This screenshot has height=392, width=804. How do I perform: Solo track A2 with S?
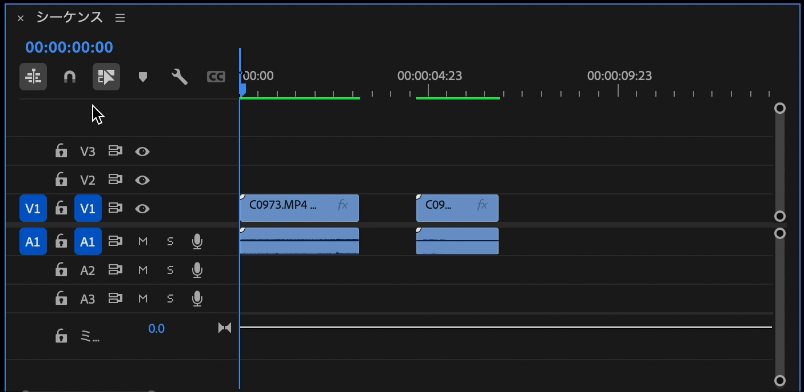tap(170, 270)
